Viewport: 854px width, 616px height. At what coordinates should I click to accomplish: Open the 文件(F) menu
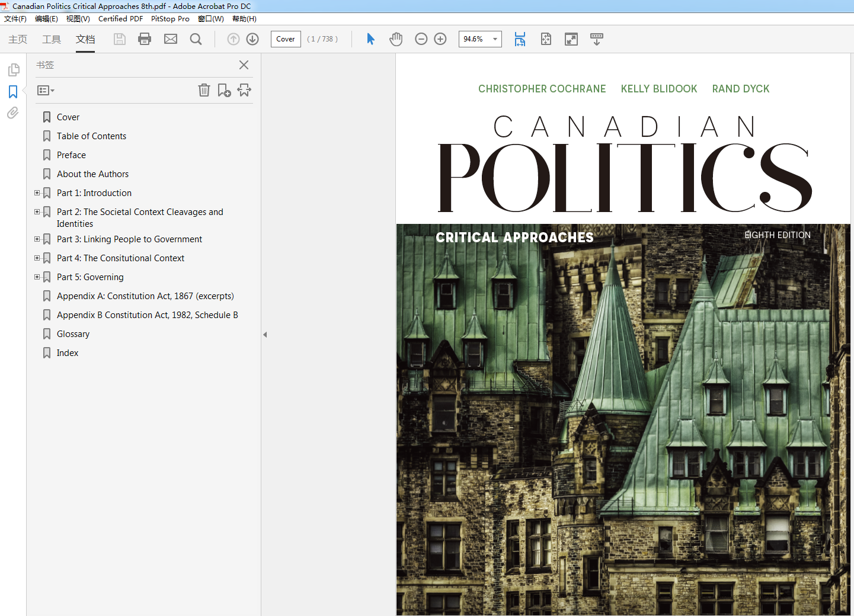[x=15, y=19]
